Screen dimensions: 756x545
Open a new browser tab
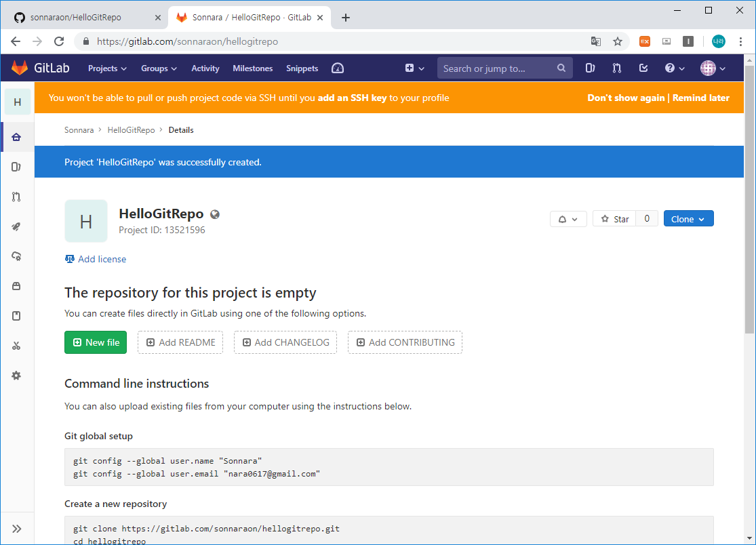coord(346,18)
